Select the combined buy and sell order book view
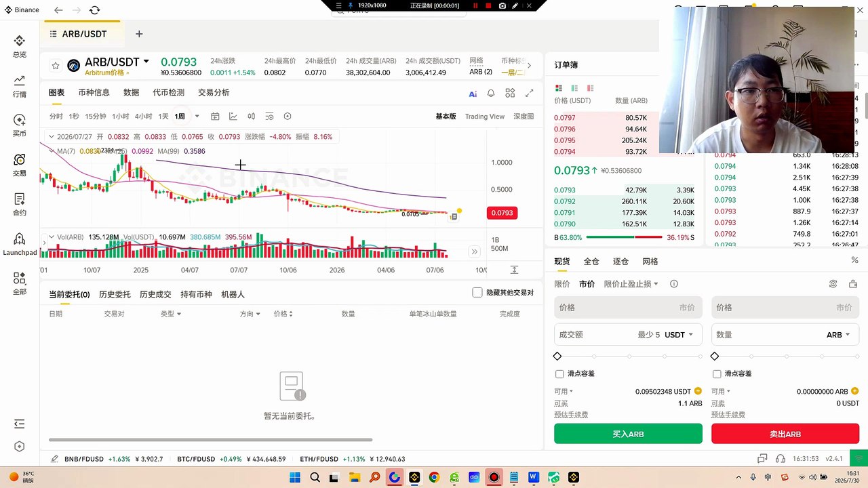This screenshot has width=868, height=488. click(559, 88)
